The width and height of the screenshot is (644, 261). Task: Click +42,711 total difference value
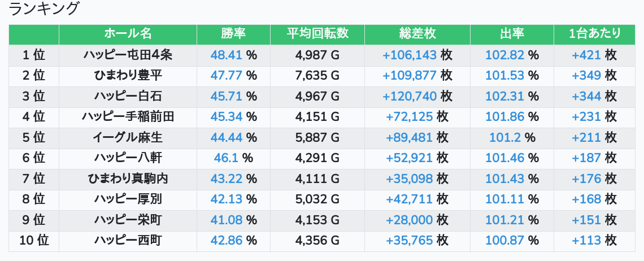410,199
